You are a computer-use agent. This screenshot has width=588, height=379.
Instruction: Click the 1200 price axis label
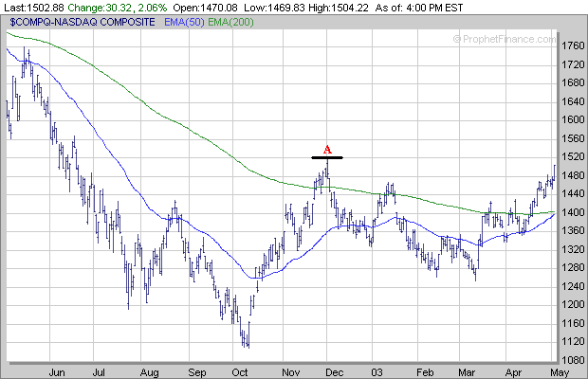pyautogui.click(x=573, y=305)
